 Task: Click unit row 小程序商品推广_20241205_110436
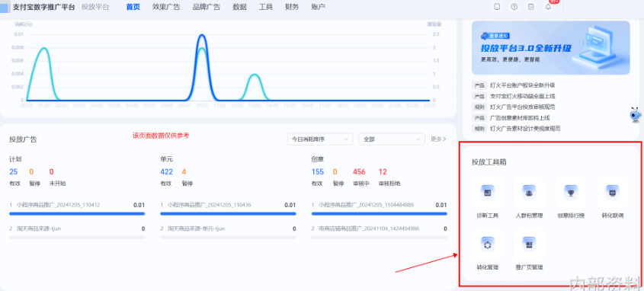(x=228, y=208)
